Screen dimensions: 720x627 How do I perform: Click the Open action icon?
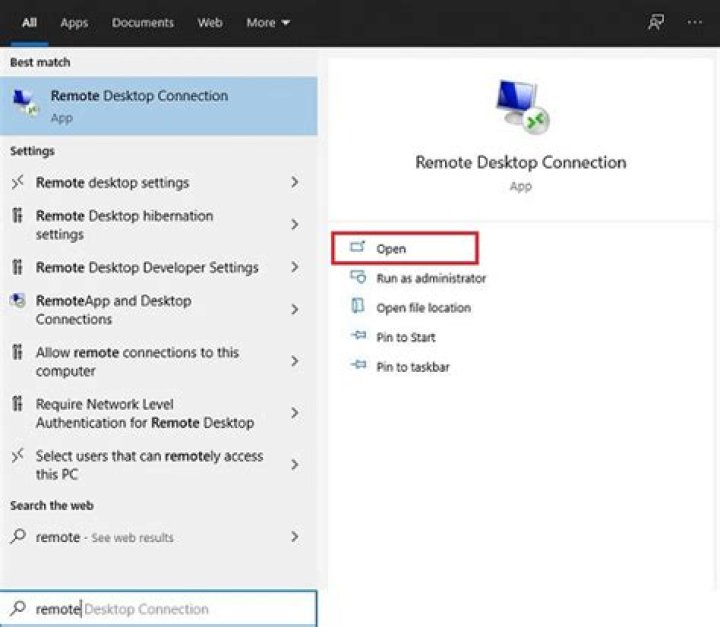(358, 248)
